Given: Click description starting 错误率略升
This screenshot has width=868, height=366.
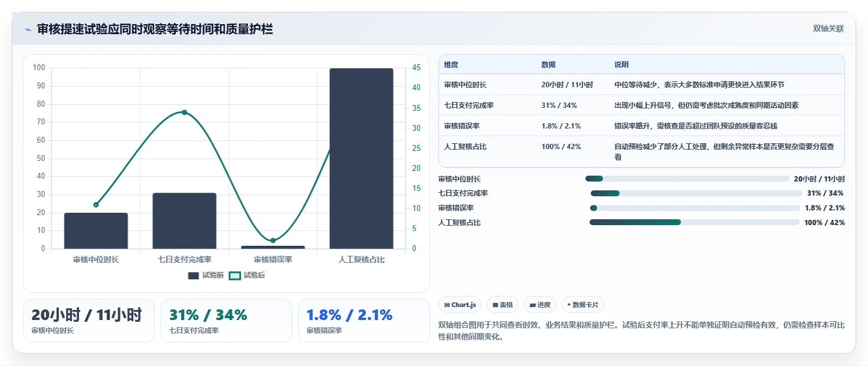Looking at the screenshot, I should 696,126.
